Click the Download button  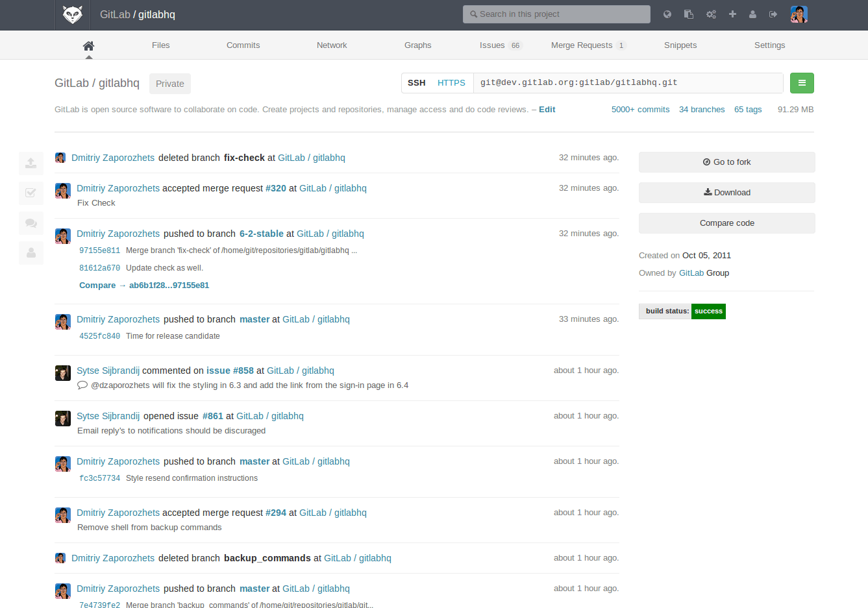click(726, 193)
